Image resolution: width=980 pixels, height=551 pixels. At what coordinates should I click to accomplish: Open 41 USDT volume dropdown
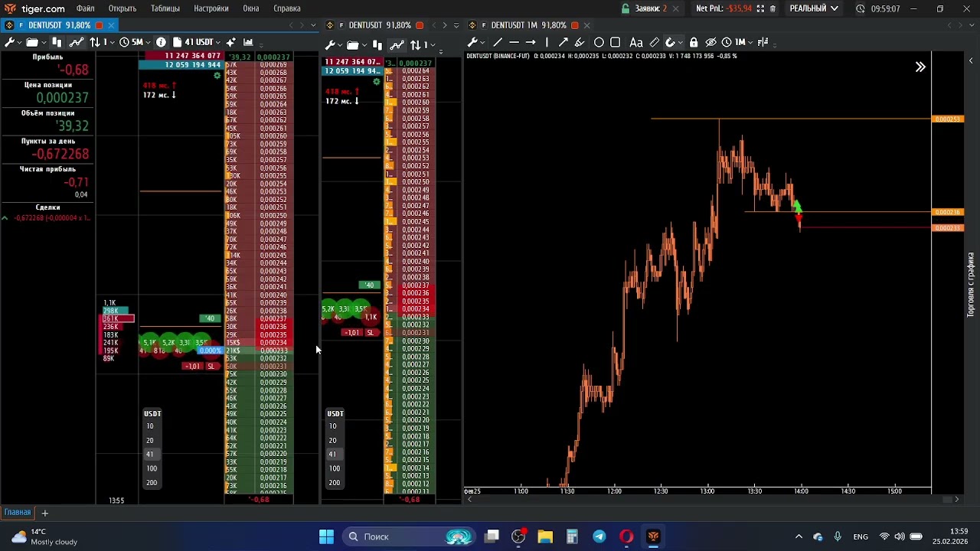point(197,43)
